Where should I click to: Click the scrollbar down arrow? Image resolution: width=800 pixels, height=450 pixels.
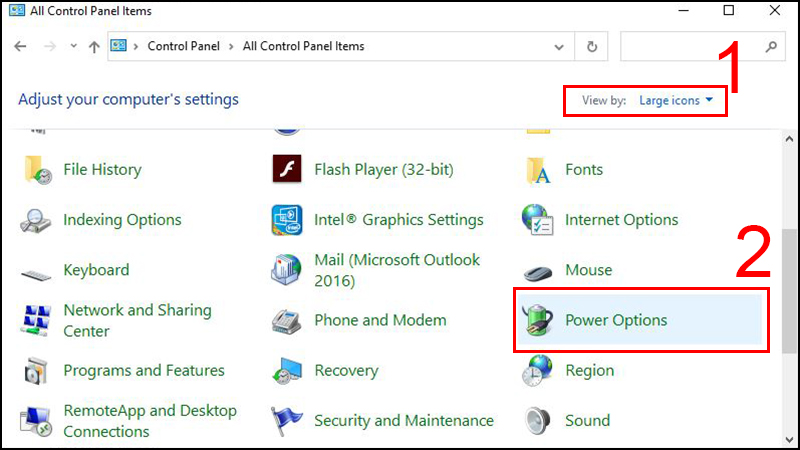pyautogui.click(x=789, y=440)
